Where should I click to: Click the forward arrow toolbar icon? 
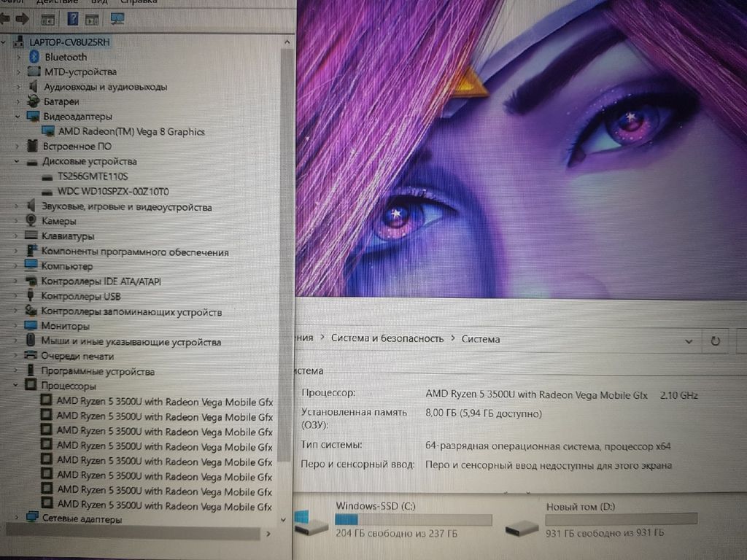pos(22,18)
